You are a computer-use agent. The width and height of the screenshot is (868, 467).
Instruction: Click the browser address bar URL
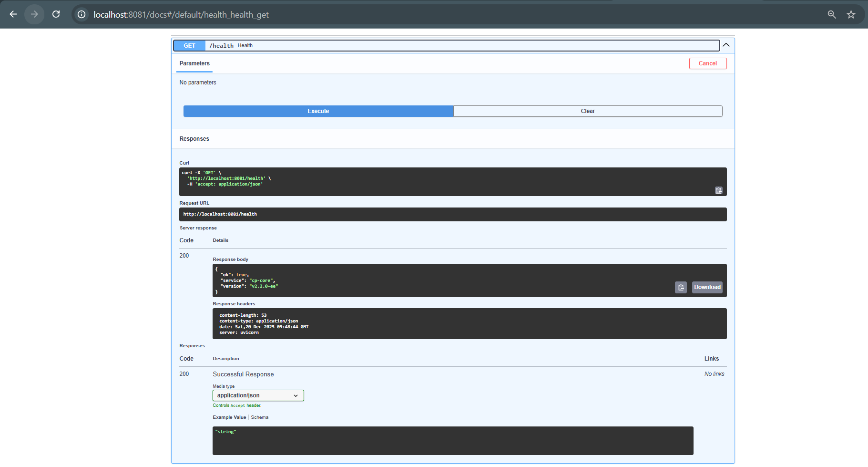pyautogui.click(x=181, y=14)
